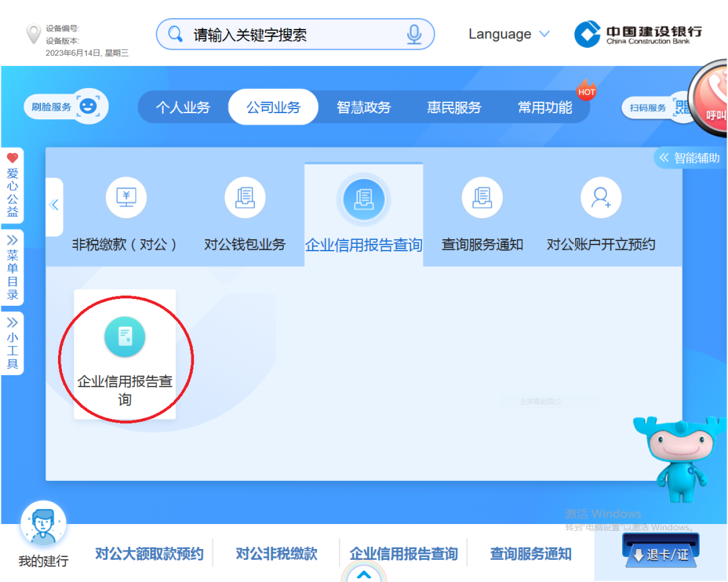Open the Language dropdown

point(509,34)
